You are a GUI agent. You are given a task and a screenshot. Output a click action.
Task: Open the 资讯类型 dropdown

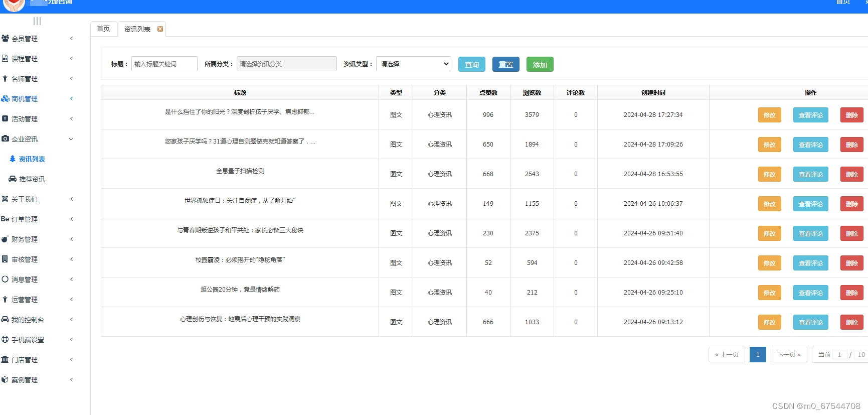pos(414,64)
